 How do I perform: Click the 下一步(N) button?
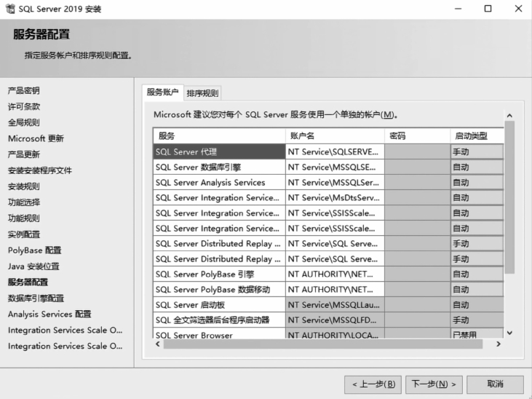pos(434,384)
